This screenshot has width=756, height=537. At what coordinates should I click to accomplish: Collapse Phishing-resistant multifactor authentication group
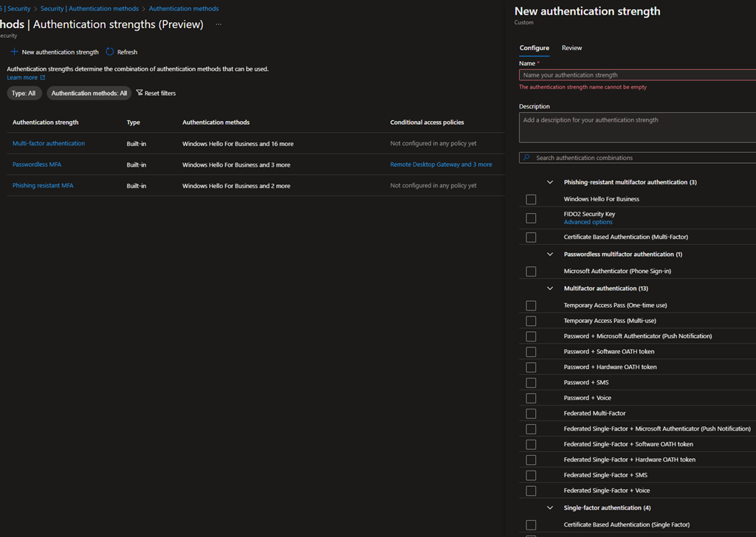[550, 182]
